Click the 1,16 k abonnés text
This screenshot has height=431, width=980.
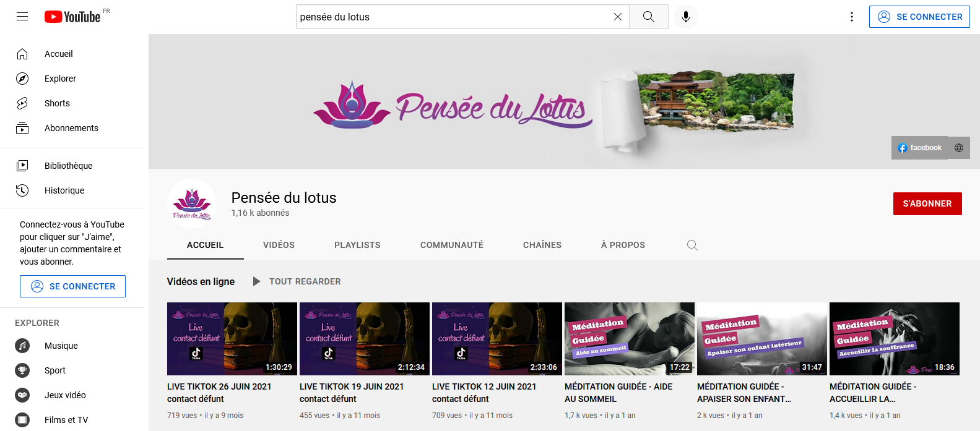261,213
